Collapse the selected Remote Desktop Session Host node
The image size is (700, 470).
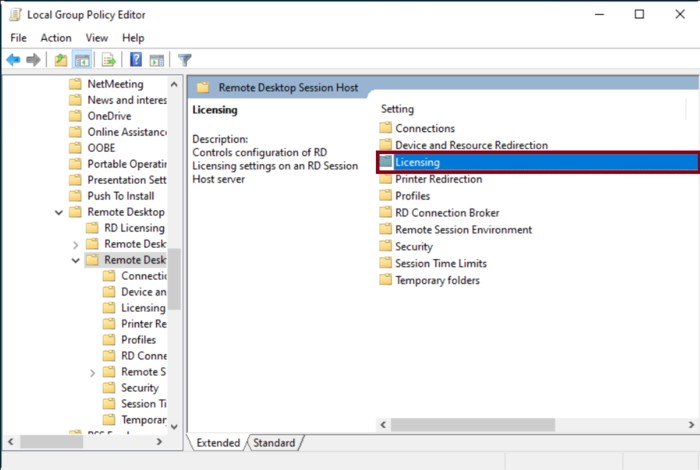coord(76,260)
